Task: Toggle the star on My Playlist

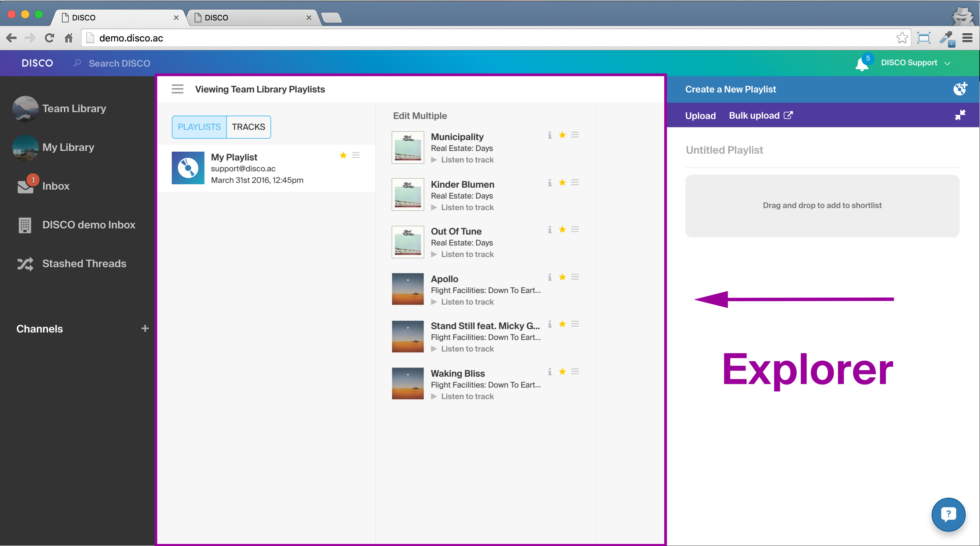Action: click(x=343, y=155)
